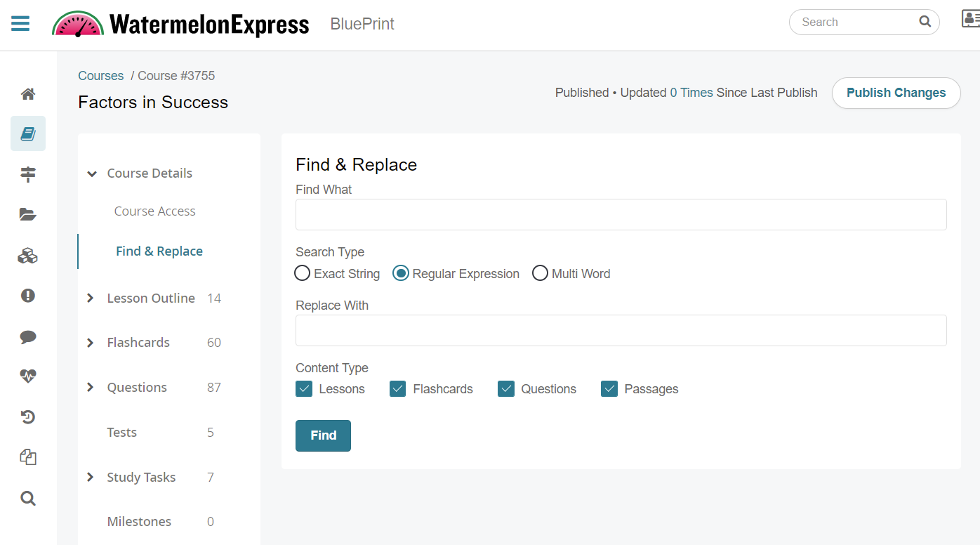Open the revision history clock icon
This screenshot has width=980, height=545.
(x=27, y=416)
